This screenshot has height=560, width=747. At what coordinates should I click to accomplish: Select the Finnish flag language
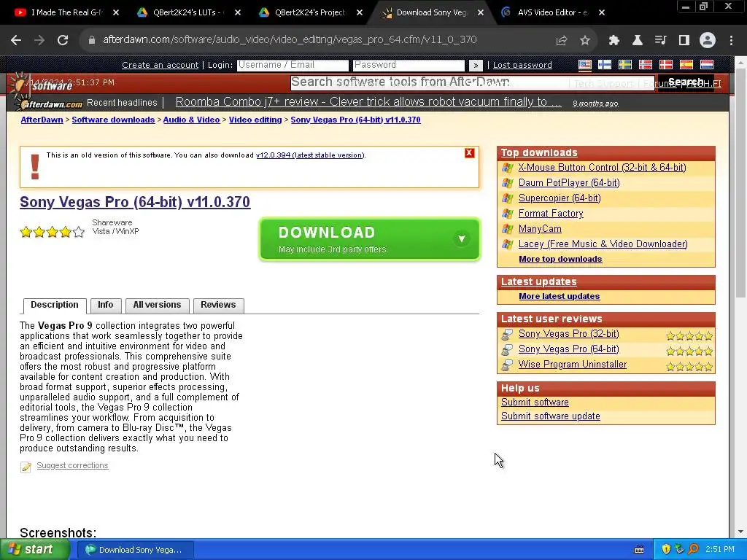tap(605, 65)
